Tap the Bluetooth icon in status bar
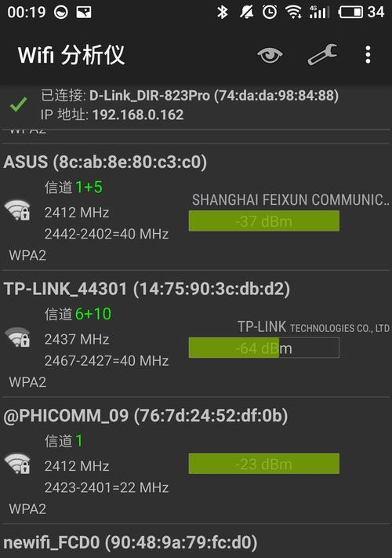 point(223,12)
